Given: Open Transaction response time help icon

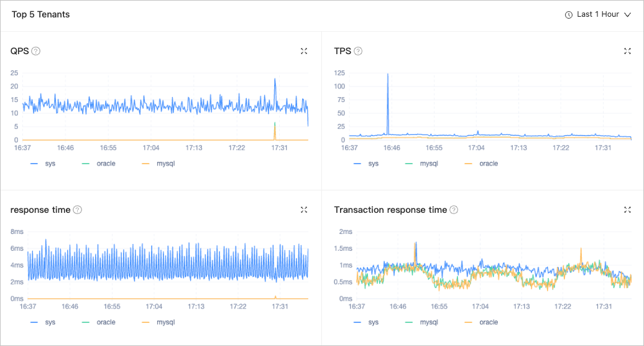Looking at the screenshot, I should 454,210.
